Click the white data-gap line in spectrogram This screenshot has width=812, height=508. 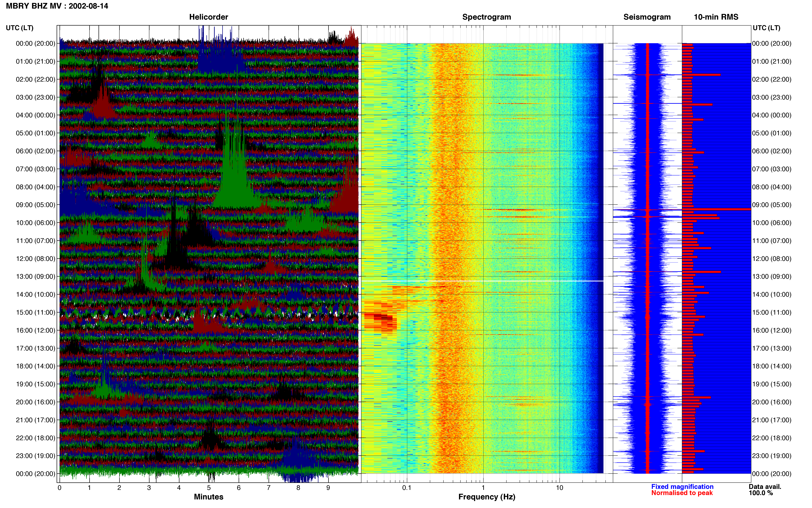482,281
